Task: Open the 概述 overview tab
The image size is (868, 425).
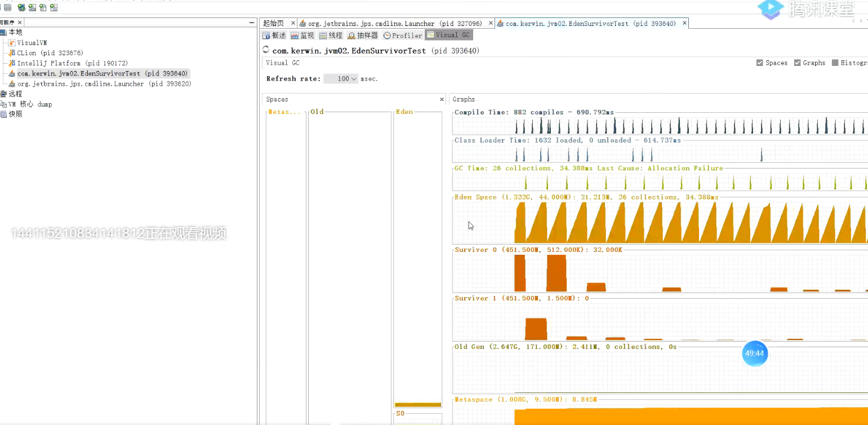Action: pos(274,36)
